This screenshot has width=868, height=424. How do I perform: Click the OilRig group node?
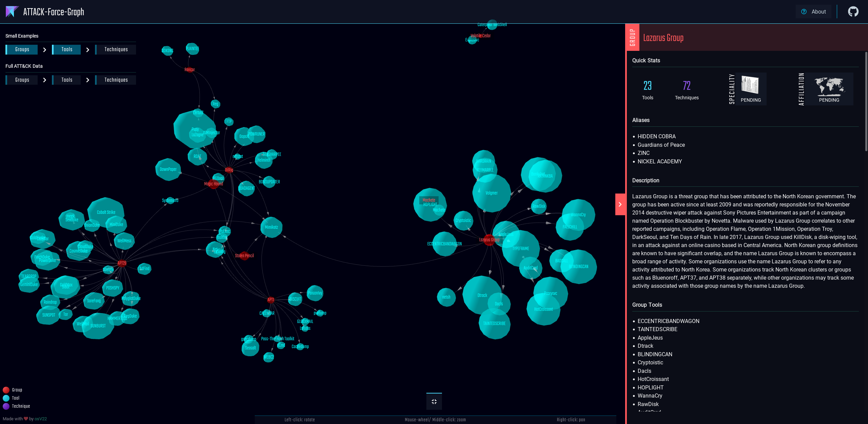[x=229, y=170]
